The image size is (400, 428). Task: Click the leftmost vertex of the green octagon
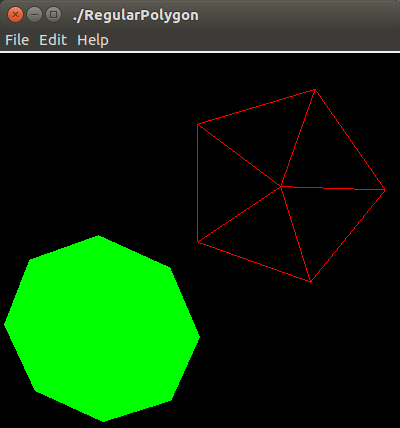click(x=5, y=324)
